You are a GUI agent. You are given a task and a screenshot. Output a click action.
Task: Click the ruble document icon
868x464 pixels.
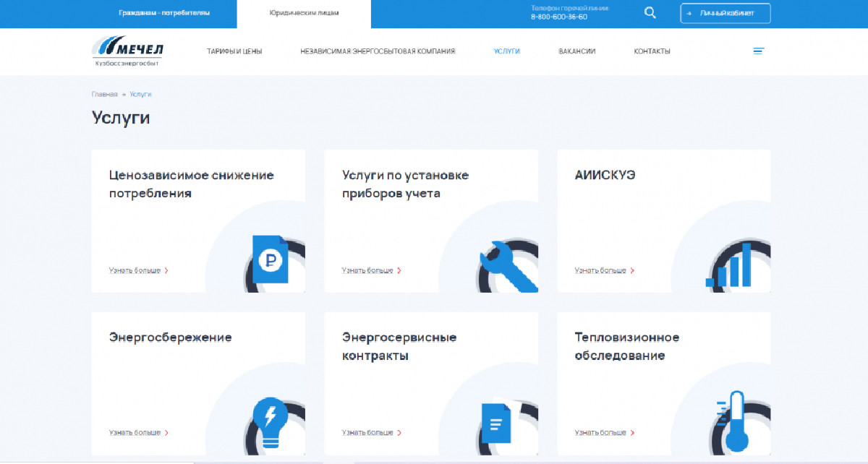coord(272,259)
